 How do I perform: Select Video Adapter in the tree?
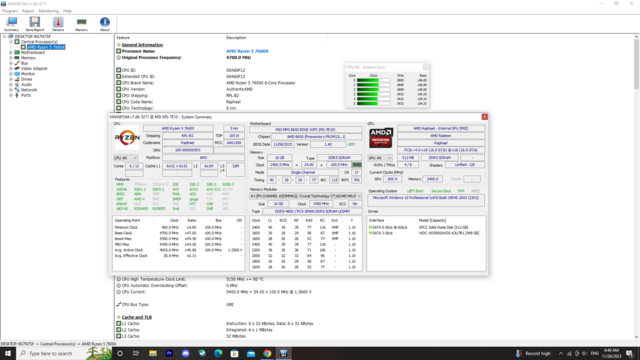click(x=34, y=69)
